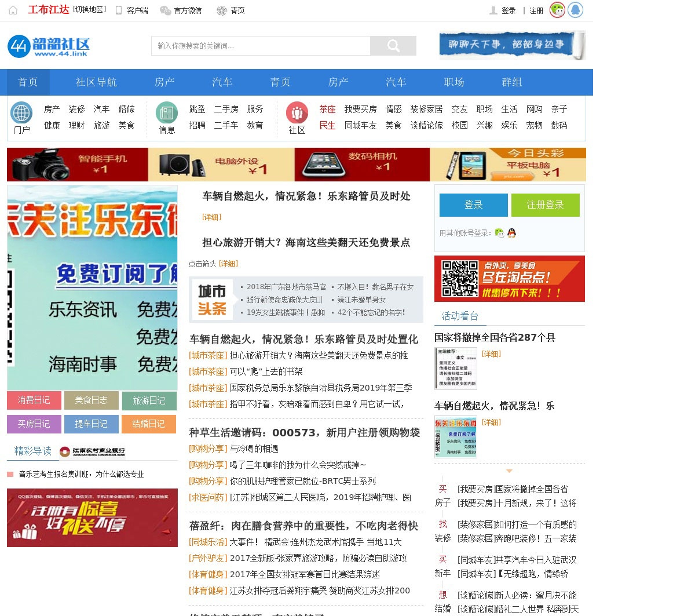Expand the small arrow below activity list
Screen dimensions: 695x616
(x=509, y=471)
